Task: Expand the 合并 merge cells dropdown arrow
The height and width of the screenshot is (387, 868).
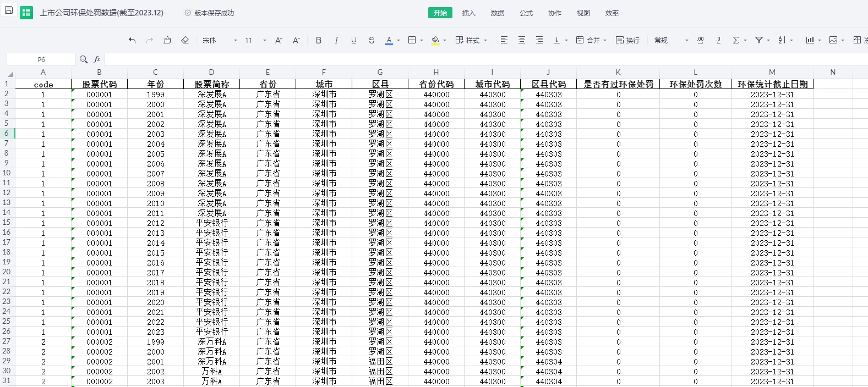Action: pyautogui.click(x=605, y=40)
